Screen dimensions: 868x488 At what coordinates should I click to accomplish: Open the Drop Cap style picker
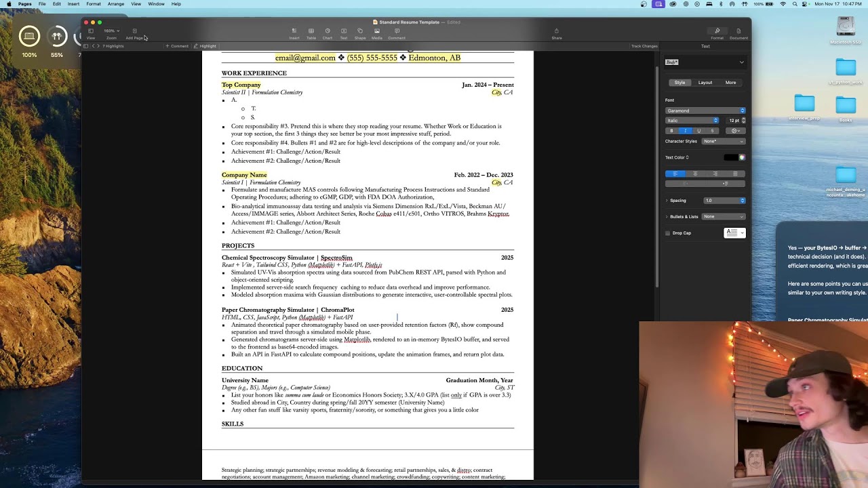click(734, 233)
